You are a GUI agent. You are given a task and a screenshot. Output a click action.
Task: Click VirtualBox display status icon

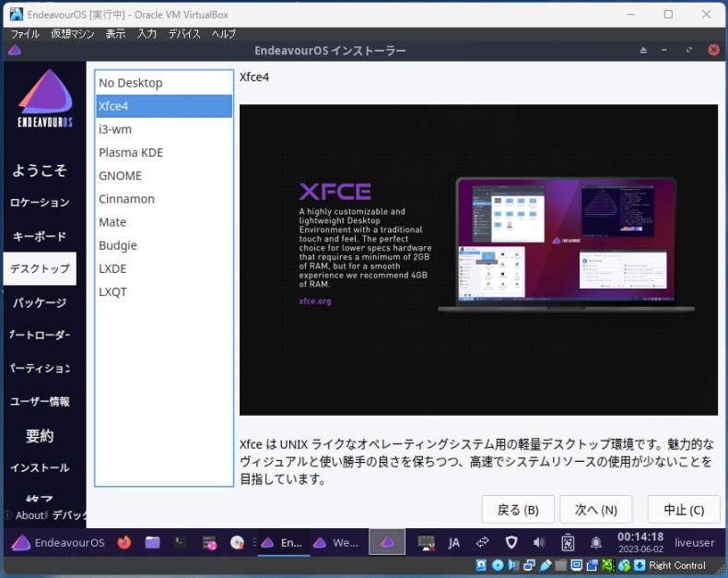[x=577, y=565]
